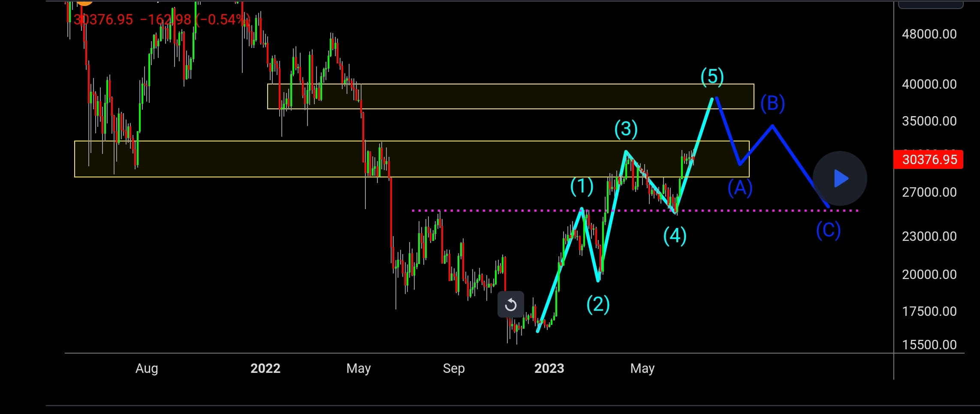Select the (4) wave label
Screen dimensions: 980x414
pyautogui.click(x=675, y=235)
